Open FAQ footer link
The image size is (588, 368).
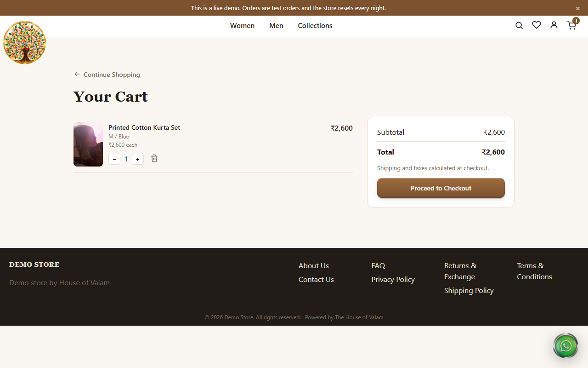click(x=379, y=265)
